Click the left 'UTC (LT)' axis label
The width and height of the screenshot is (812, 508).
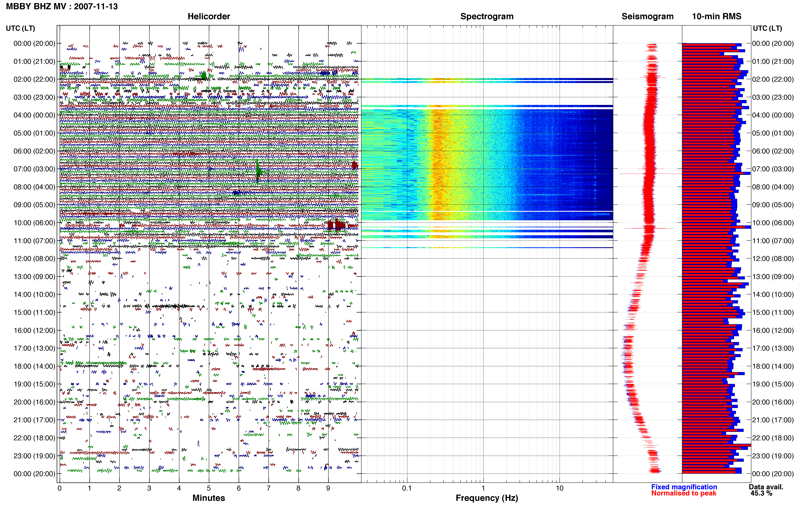pyautogui.click(x=21, y=28)
